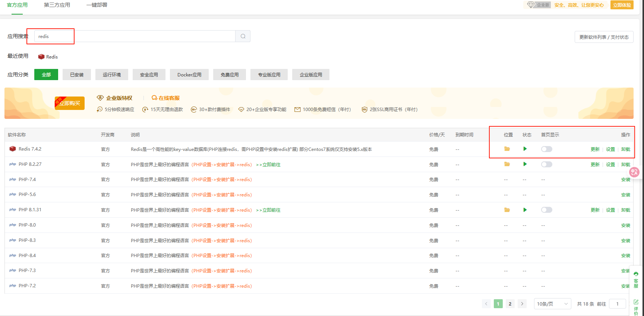
Task: Open the recently used Redis icon
Action: click(41, 57)
